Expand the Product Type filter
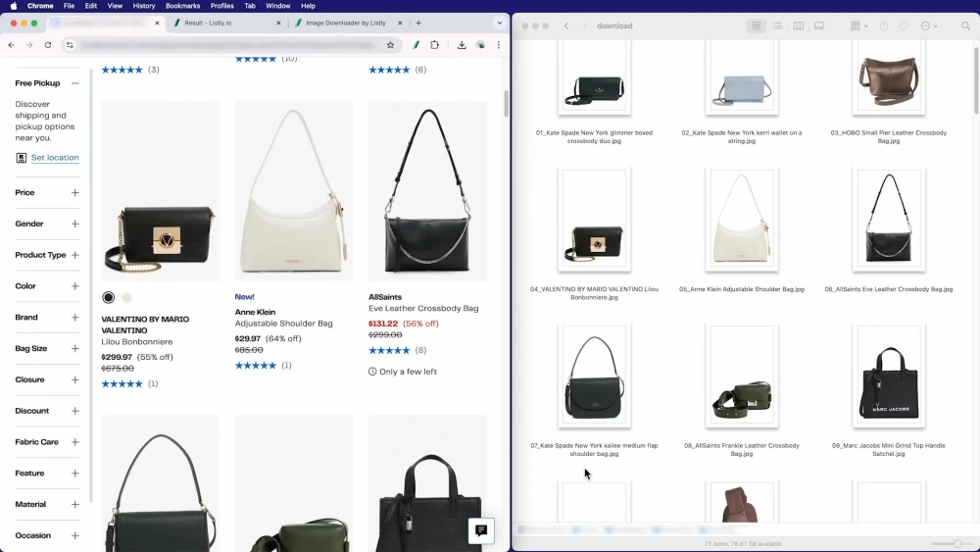Image resolution: width=980 pixels, height=552 pixels. (75, 255)
